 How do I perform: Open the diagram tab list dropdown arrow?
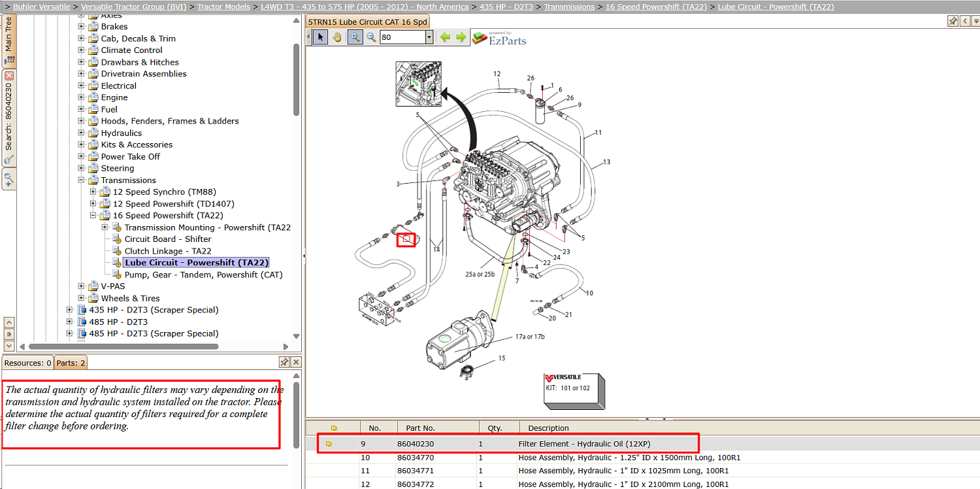pos(975,22)
